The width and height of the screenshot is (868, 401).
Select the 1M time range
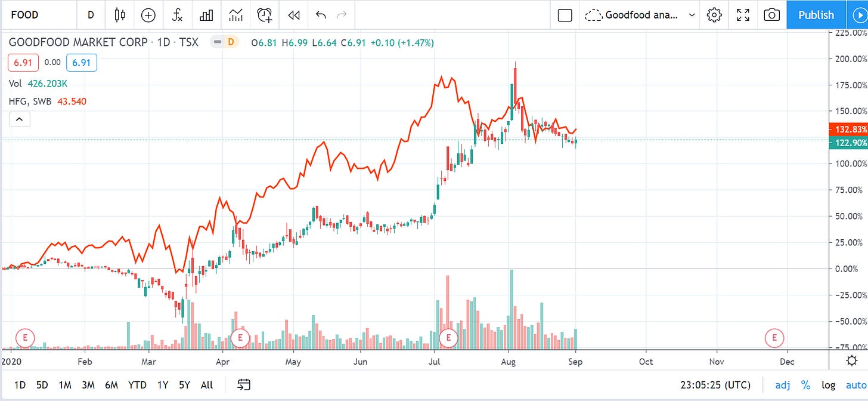[x=65, y=385]
